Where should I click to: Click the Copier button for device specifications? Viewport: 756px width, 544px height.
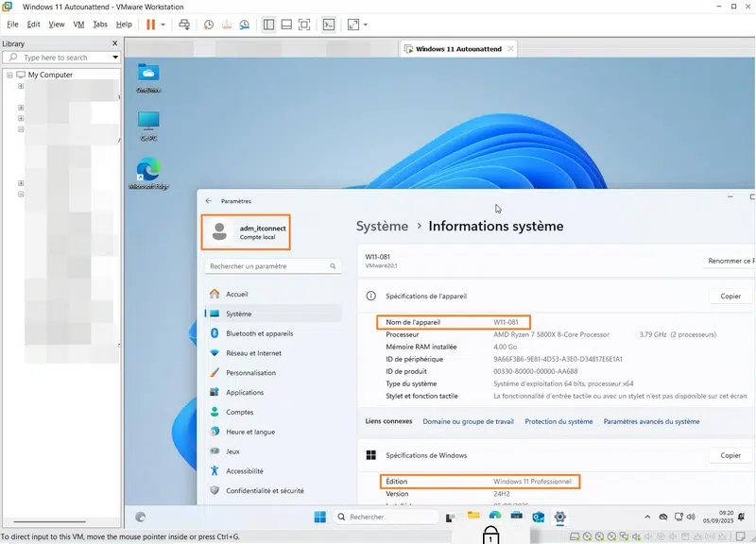pos(730,296)
